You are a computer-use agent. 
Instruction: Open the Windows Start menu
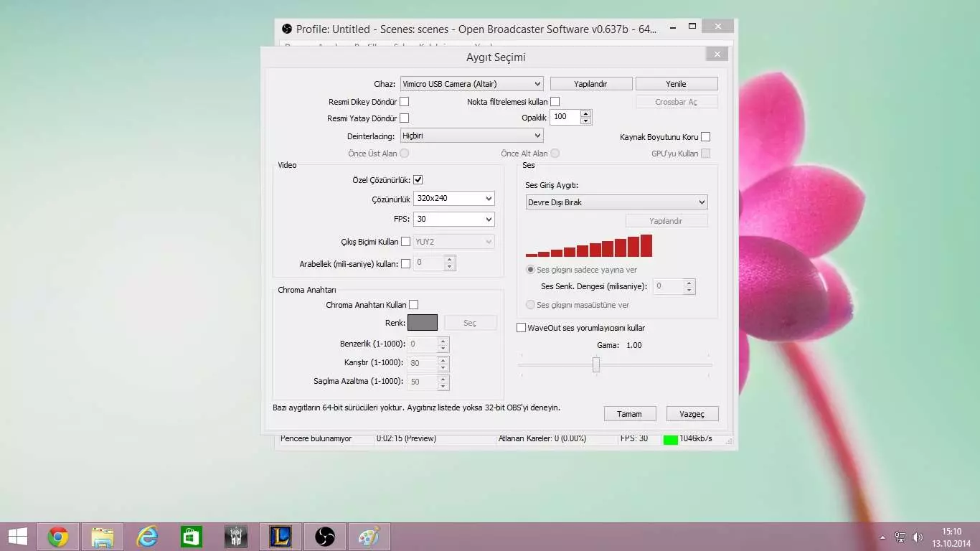tap(17, 537)
